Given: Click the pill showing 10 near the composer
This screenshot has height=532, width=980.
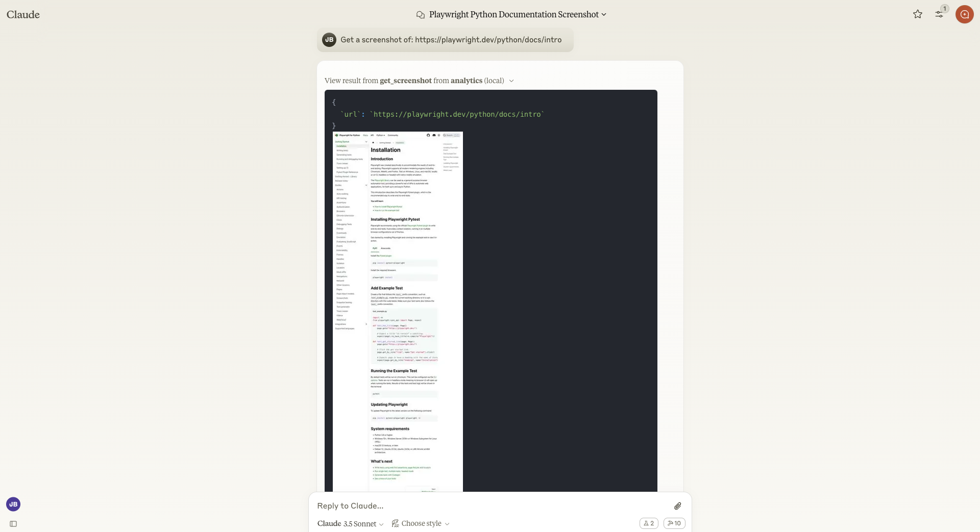Looking at the screenshot, I should coord(674,523).
